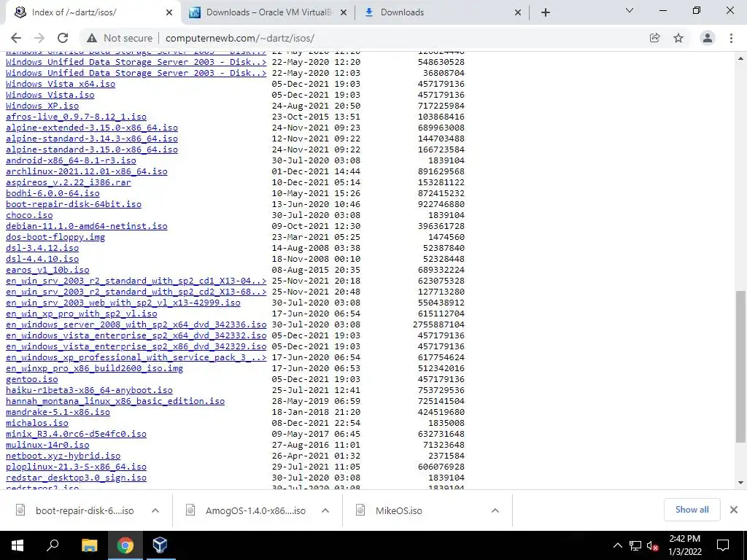Open Chrome's three-dot menu
This screenshot has height=560, width=747.
(731, 38)
